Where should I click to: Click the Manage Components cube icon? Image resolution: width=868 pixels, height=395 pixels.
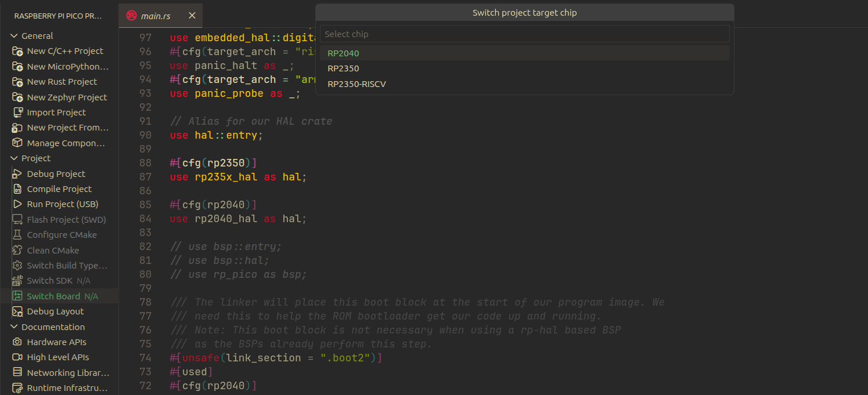tap(17, 143)
